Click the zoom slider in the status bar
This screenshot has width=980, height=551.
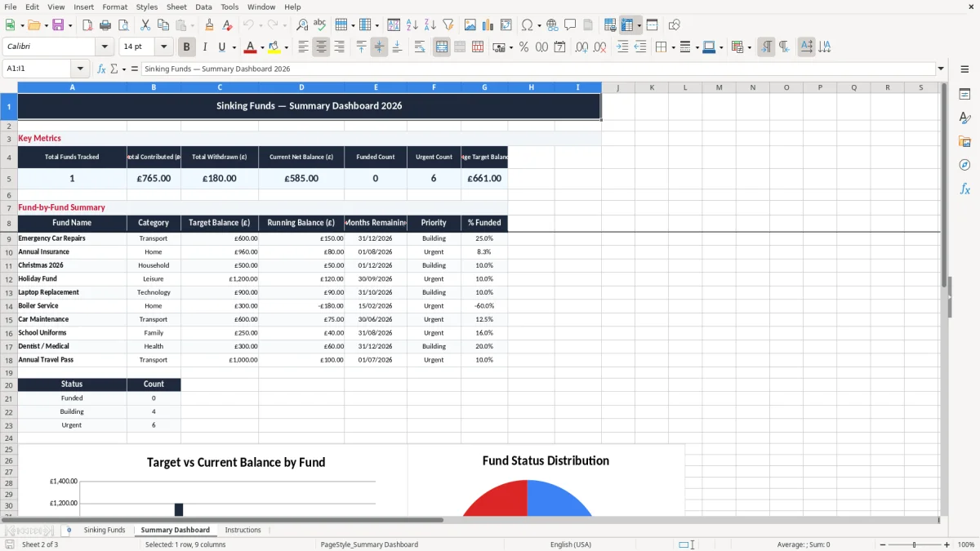915,544
